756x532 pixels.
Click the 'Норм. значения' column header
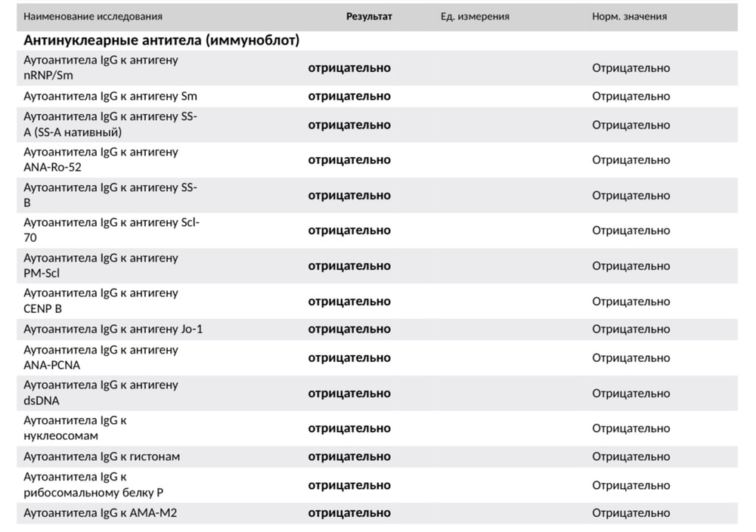pyautogui.click(x=629, y=17)
